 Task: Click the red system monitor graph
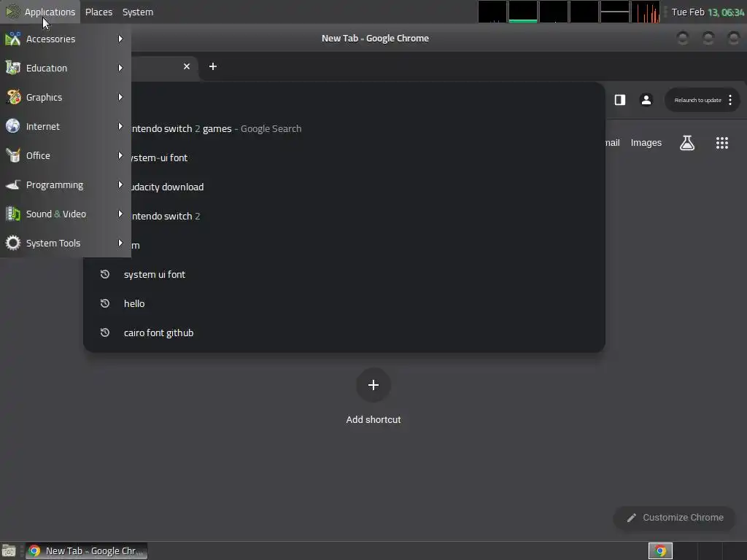coord(646,12)
